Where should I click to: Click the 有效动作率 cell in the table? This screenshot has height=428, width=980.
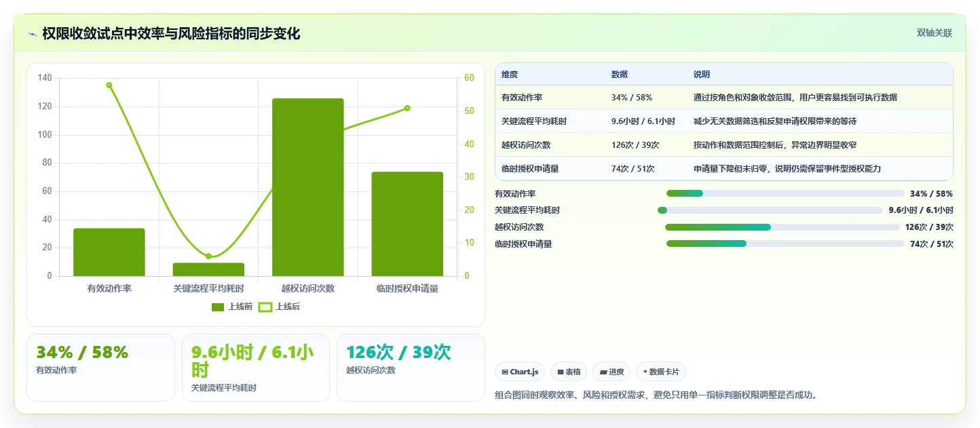coord(522,98)
